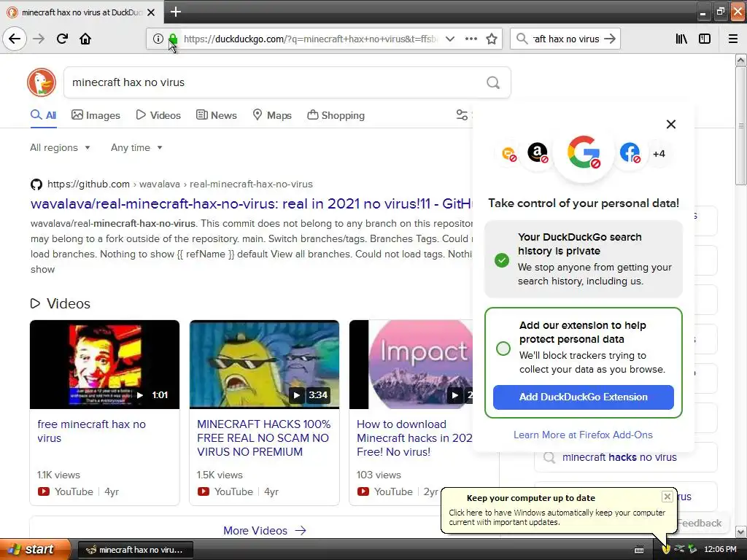Click the blocked Google tracker icon

584,152
